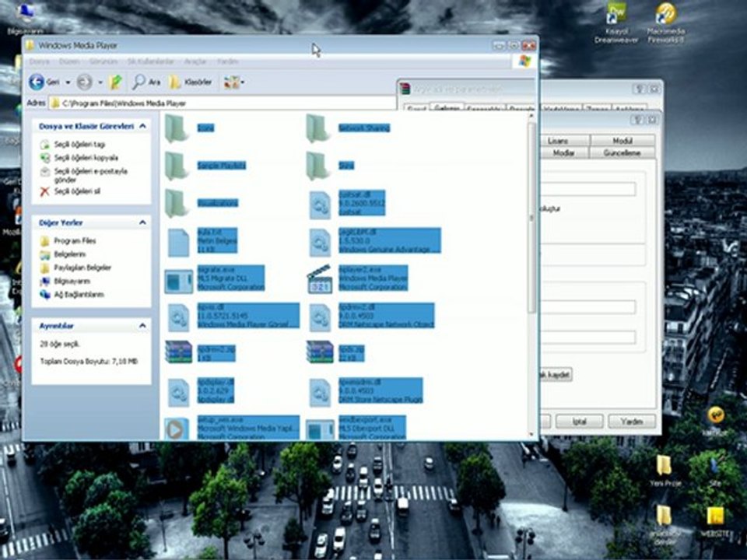Open the forward button dropdown arrow

click(100, 82)
